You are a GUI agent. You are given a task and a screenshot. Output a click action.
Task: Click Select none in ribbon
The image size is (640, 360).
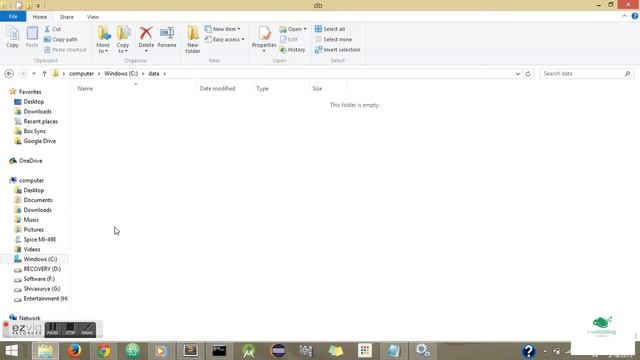[x=333, y=39]
